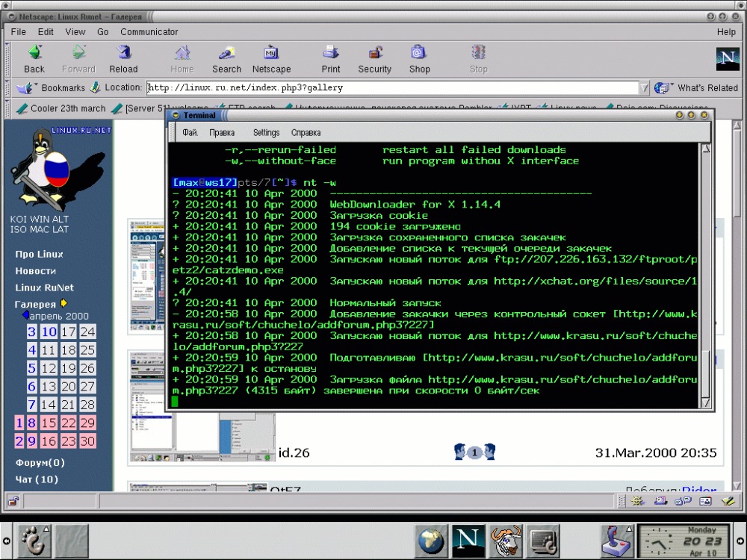Image resolution: width=747 pixels, height=560 pixels.
Task: Open Netscape Edit menu
Action: coord(46,32)
